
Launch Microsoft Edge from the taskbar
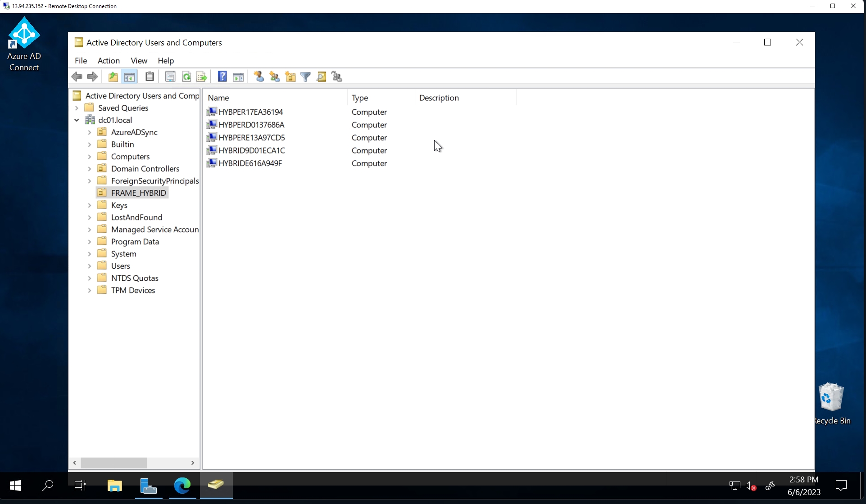tap(182, 486)
